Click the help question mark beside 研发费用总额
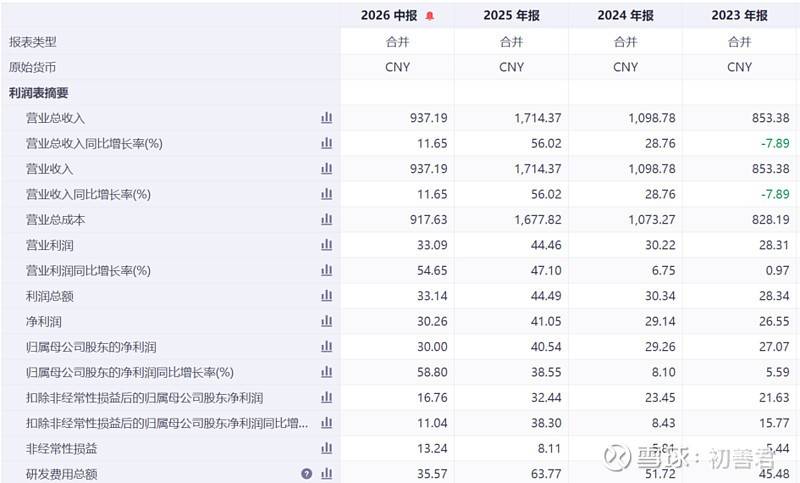The image size is (800, 483). click(x=307, y=474)
